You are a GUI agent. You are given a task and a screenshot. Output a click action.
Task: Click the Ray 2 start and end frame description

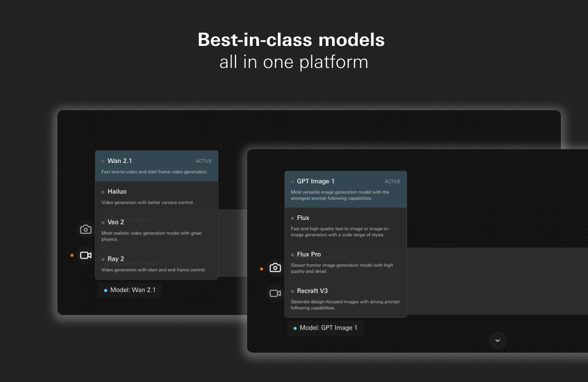point(153,270)
